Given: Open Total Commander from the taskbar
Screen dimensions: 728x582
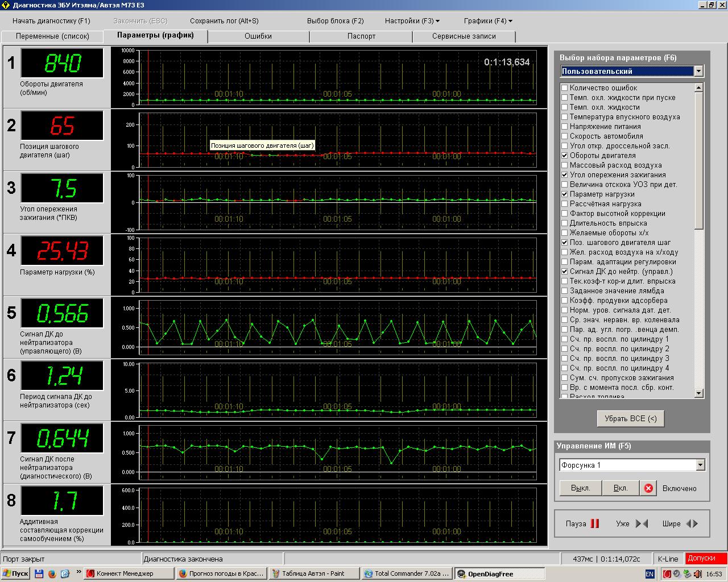Looking at the screenshot, I should coord(407,573).
